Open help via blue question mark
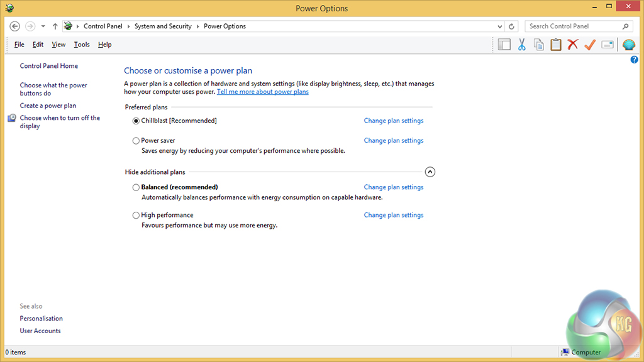644x362 pixels. 634,60
